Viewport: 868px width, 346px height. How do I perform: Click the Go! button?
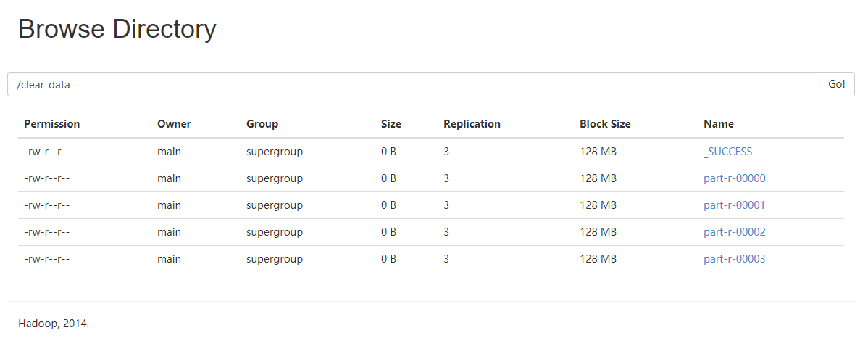[x=836, y=84]
